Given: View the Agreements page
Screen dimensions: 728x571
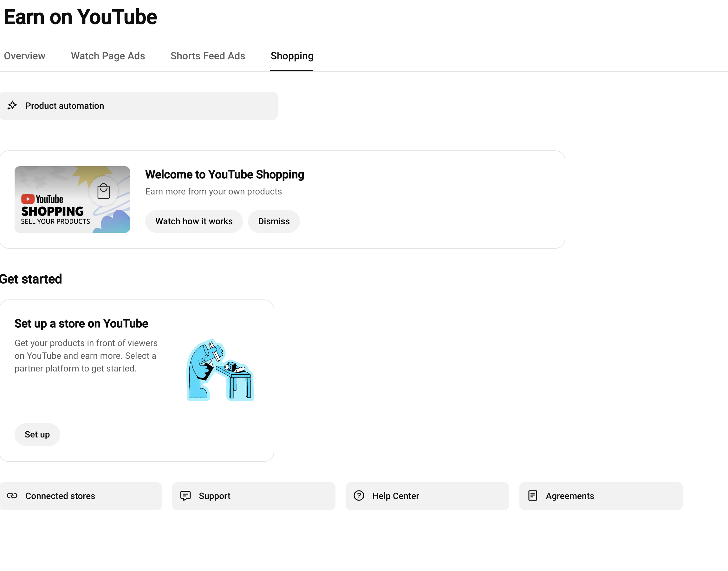Looking at the screenshot, I should point(601,496).
